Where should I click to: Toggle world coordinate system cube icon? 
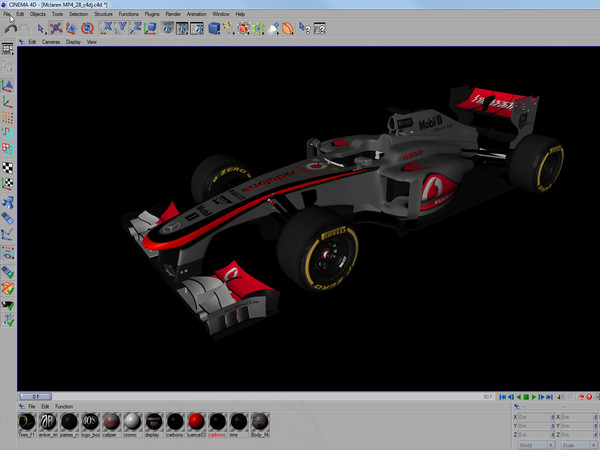coord(150,28)
